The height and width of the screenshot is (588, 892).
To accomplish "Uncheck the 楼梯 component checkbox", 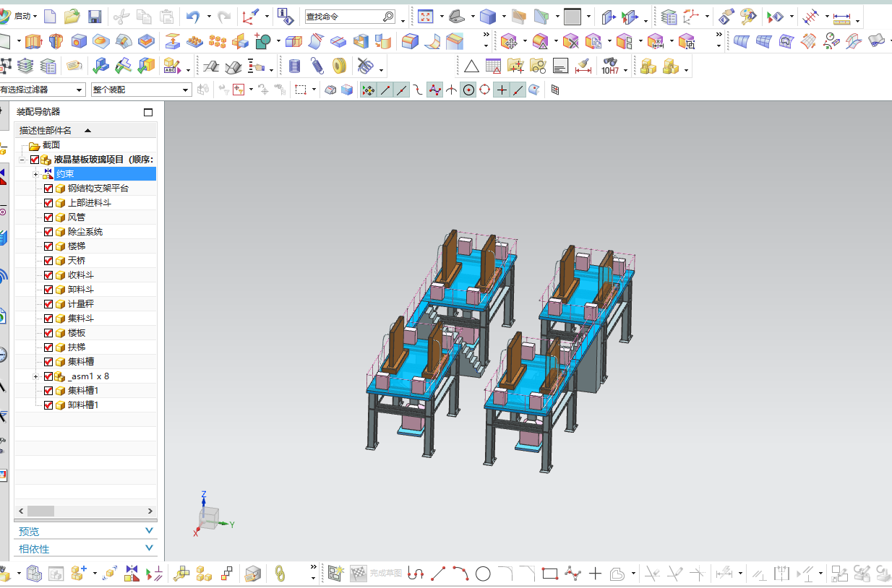I will coord(48,246).
